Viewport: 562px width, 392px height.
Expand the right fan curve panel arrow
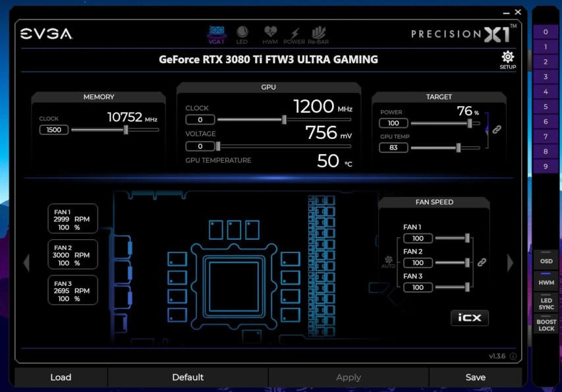[x=510, y=262]
